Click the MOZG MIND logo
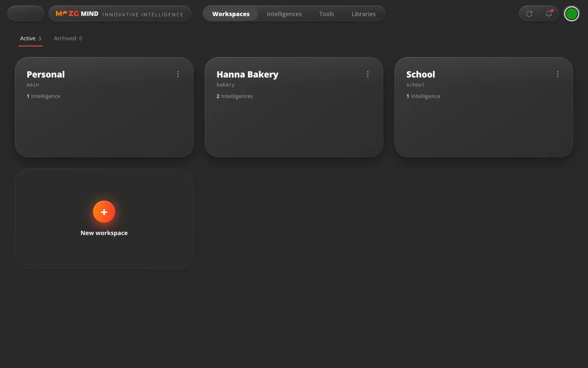The image size is (588, 368). click(x=77, y=14)
